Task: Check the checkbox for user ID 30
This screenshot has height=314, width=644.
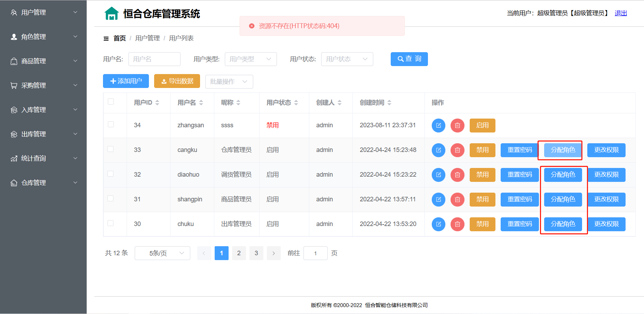Action: 111,223
